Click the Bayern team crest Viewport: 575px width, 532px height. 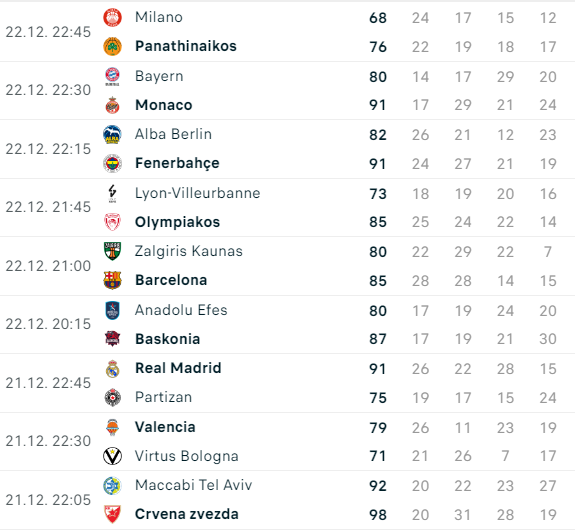112,76
